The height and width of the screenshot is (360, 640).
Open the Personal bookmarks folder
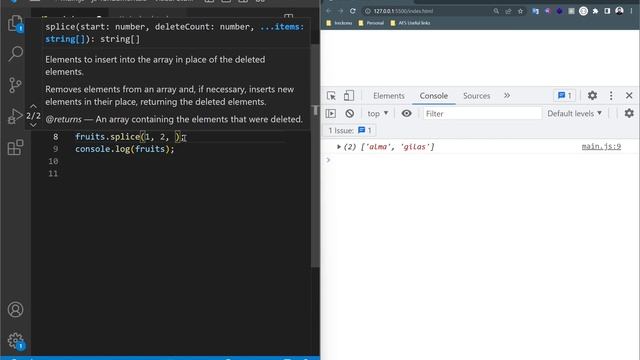click(x=371, y=23)
